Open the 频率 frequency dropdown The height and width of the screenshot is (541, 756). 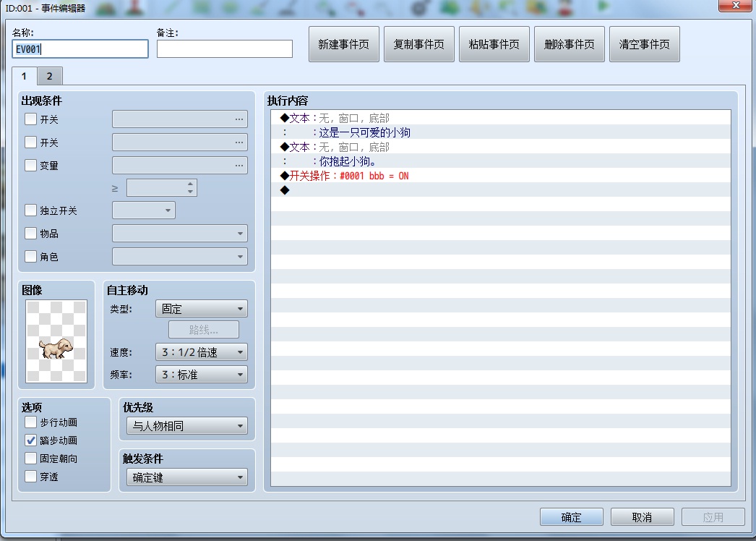pos(202,375)
